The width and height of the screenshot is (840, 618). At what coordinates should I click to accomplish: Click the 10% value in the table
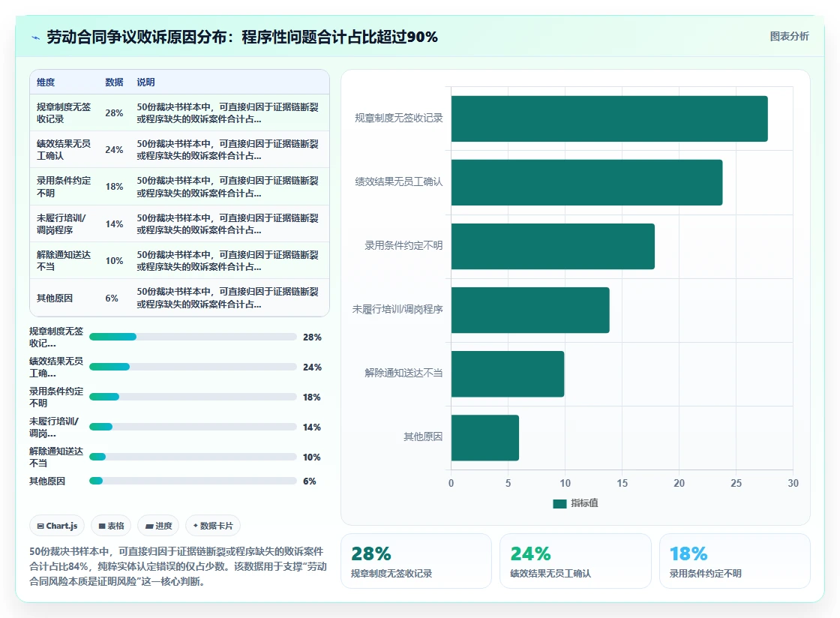point(114,260)
